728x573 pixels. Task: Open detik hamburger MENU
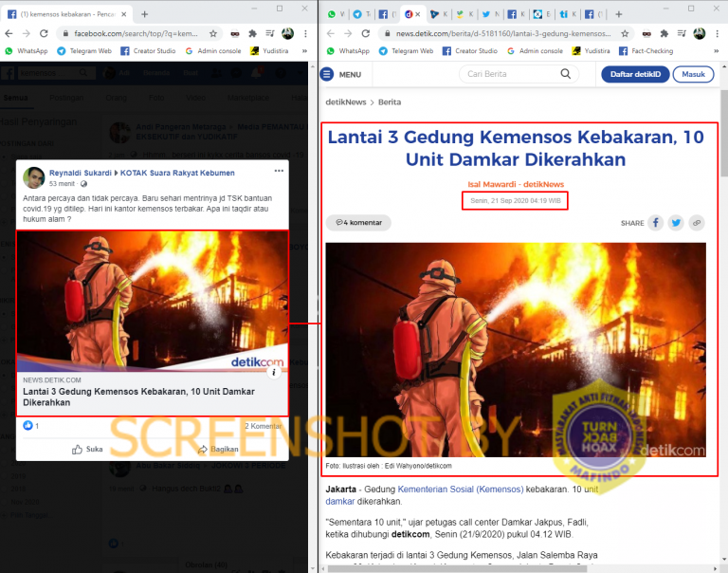(341, 74)
